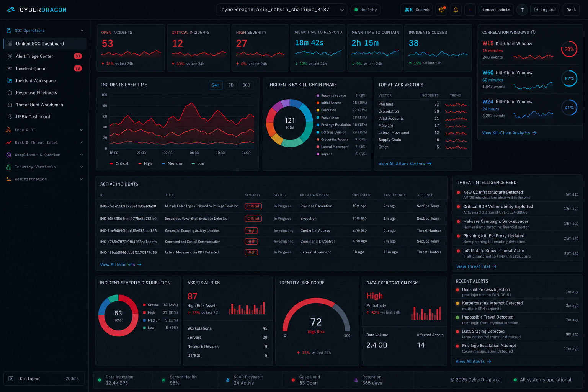Image resolution: width=588 pixels, height=392 pixels.
Task: Open View All Incidents link
Action: tap(121, 265)
